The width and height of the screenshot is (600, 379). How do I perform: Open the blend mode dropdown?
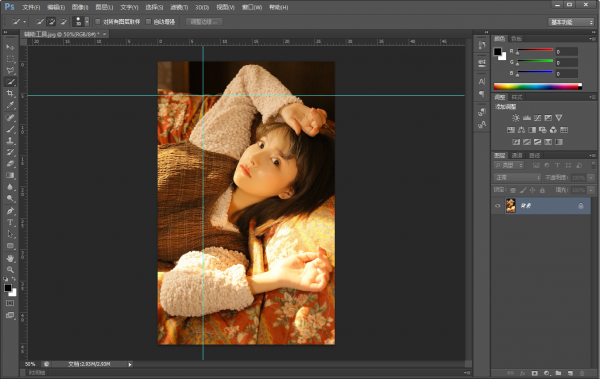517,178
